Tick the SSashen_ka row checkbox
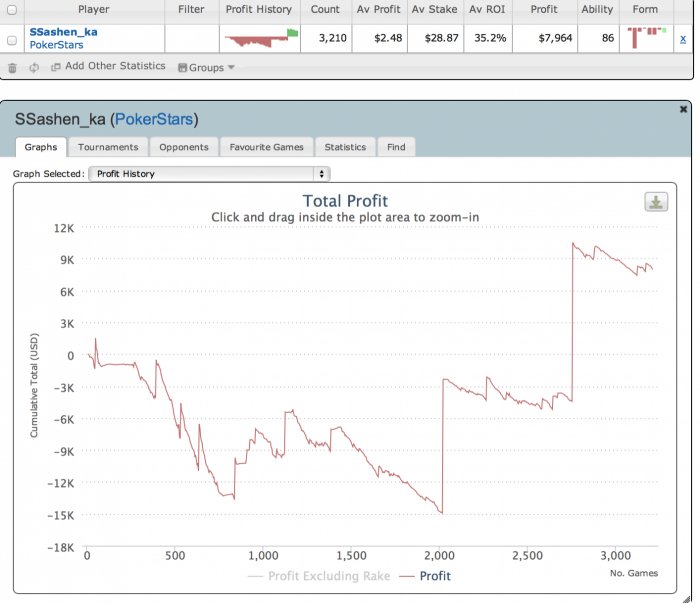Image resolution: width=700 pixels, height=604 pixels. (x=12, y=40)
